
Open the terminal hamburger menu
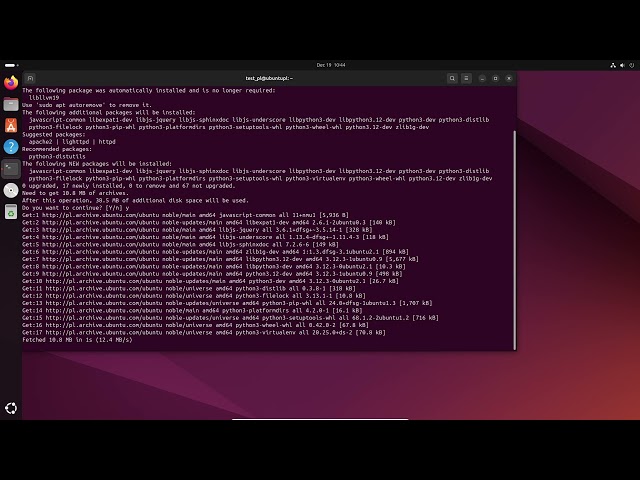point(466,78)
